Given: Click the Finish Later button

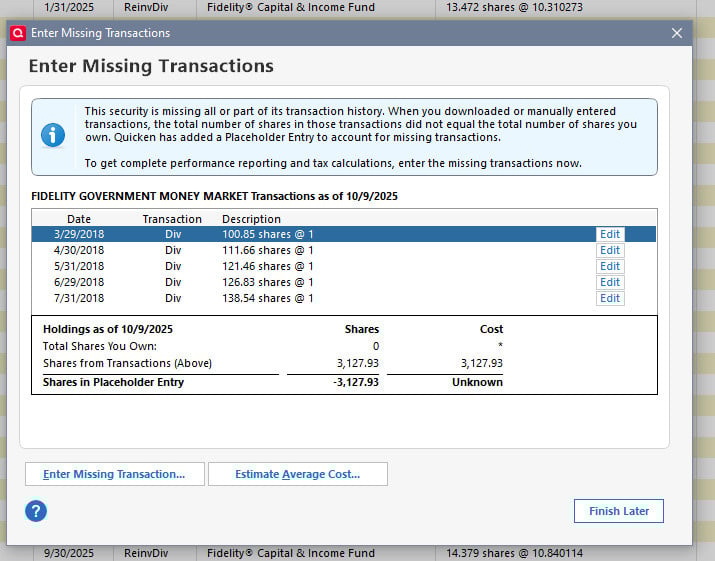Looking at the screenshot, I should click(x=619, y=511).
